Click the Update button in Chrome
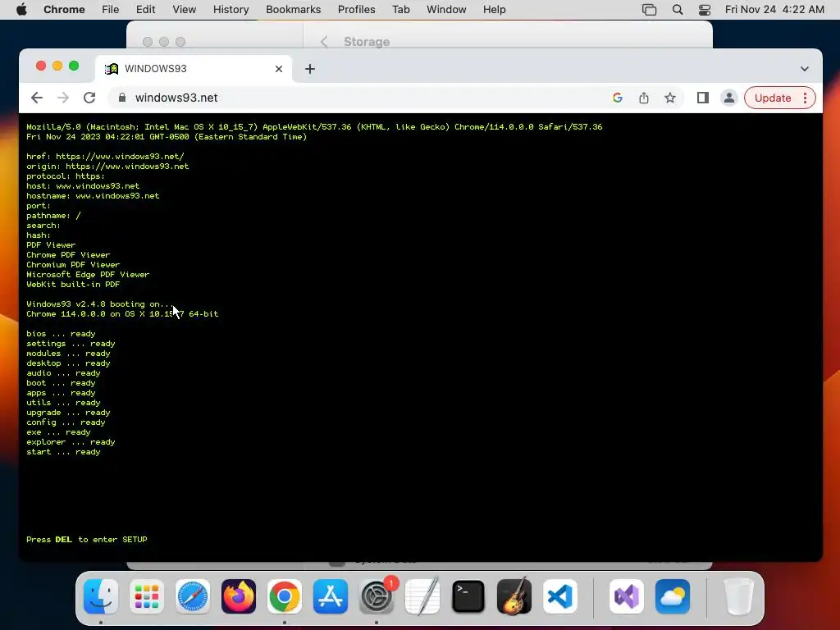The width and height of the screenshot is (840, 630). coord(773,98)
